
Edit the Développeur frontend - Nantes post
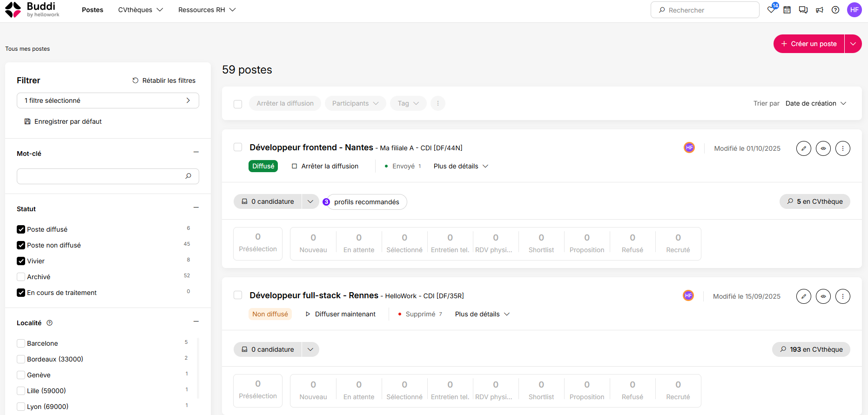point(804,148)
